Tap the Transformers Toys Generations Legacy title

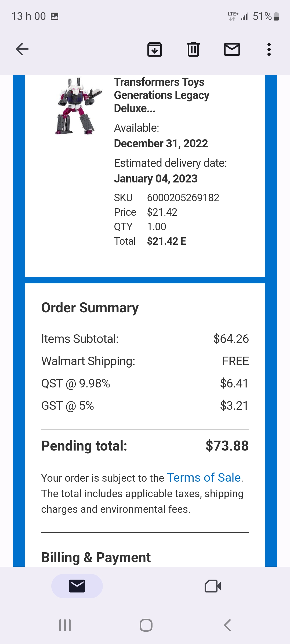tap(161, 95)
